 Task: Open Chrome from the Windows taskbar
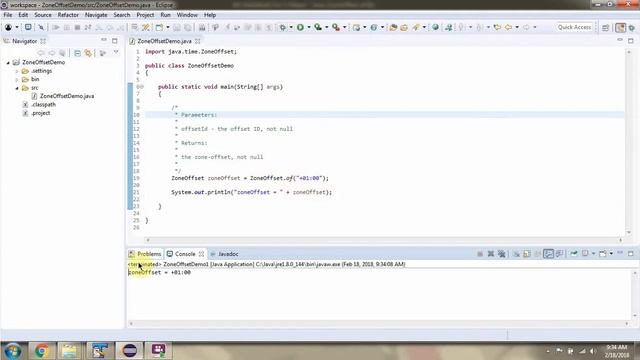point(41,351)
